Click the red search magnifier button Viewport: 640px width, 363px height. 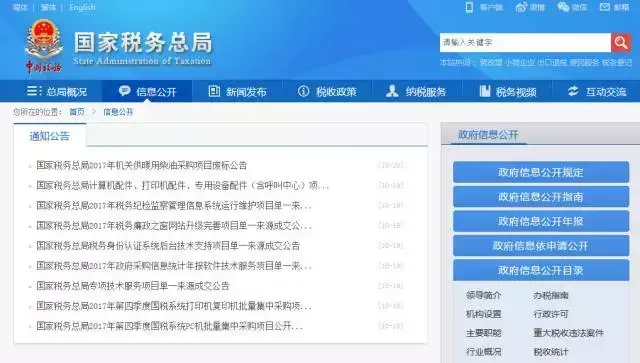click(621, 42)
